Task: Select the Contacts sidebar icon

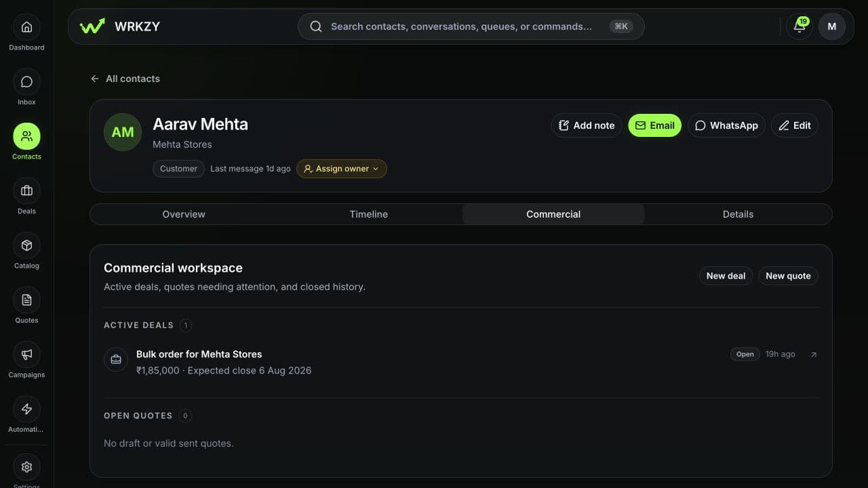Action: [x=26, y=136]
